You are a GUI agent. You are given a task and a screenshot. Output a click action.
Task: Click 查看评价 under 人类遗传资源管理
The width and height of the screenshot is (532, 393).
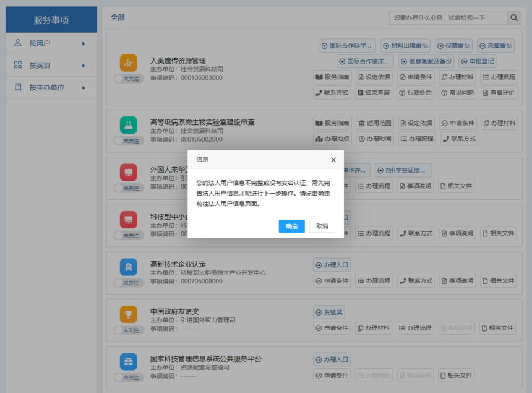tap(499, 93)
